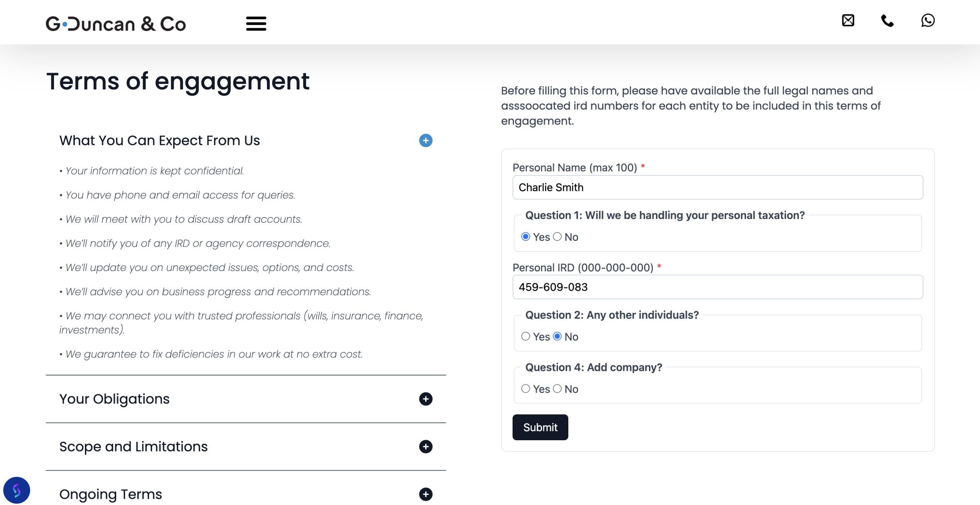Select Yes for personal taxation question
The height and width of the screenshot is (505, 980).
click(525, 237)
